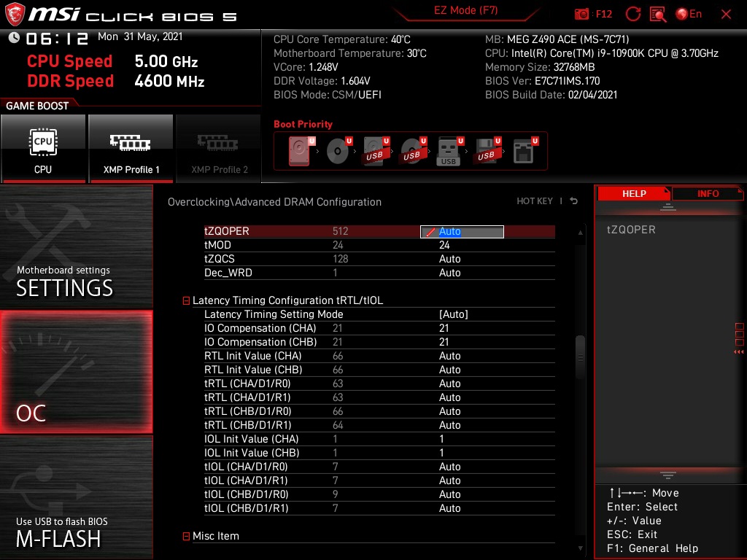The width and height of the screenshot is (747, 560).
Task: Select the USB key boot device icon
Action: pos(450,151)
